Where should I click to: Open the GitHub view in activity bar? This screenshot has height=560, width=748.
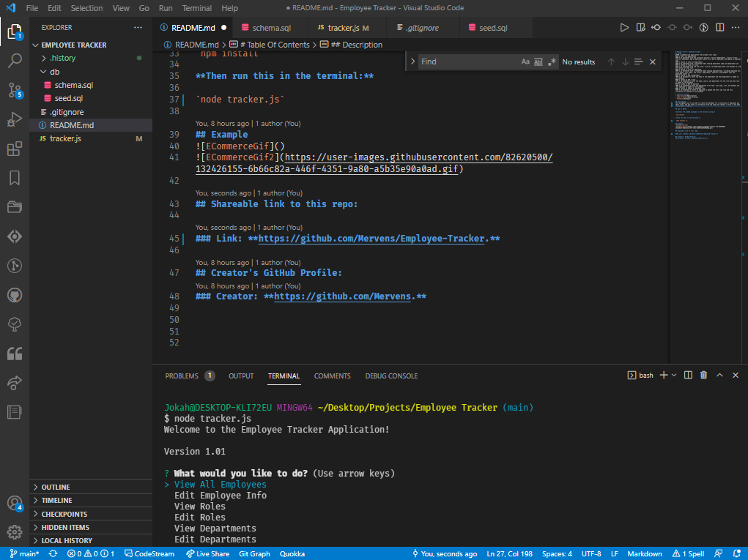coord(15,294)
